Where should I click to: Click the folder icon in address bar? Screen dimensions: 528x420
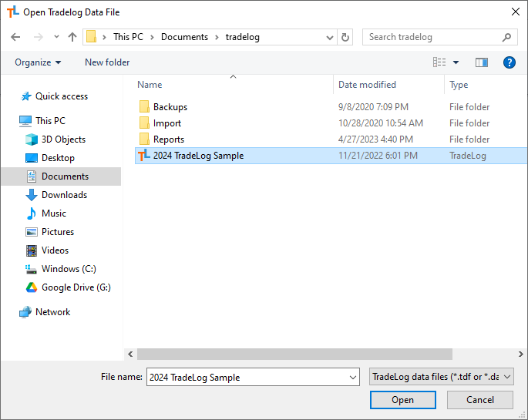[x=91, y=37]
